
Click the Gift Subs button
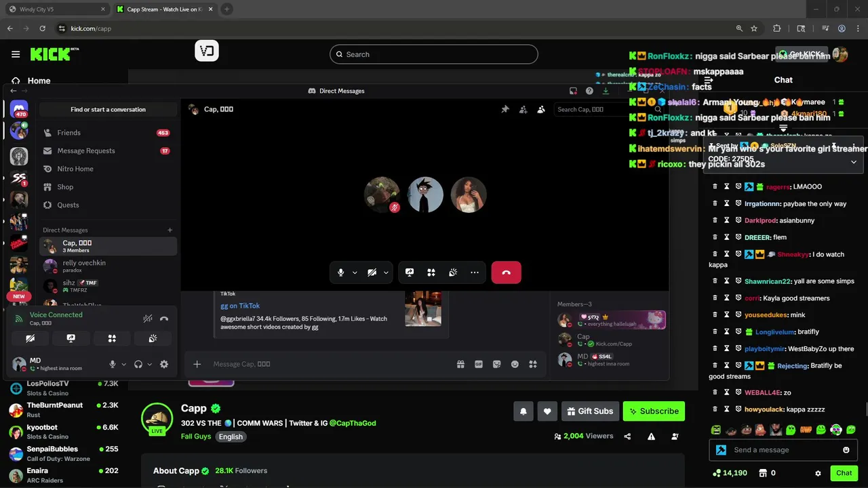pyautogui.click(x=589, y=411)
